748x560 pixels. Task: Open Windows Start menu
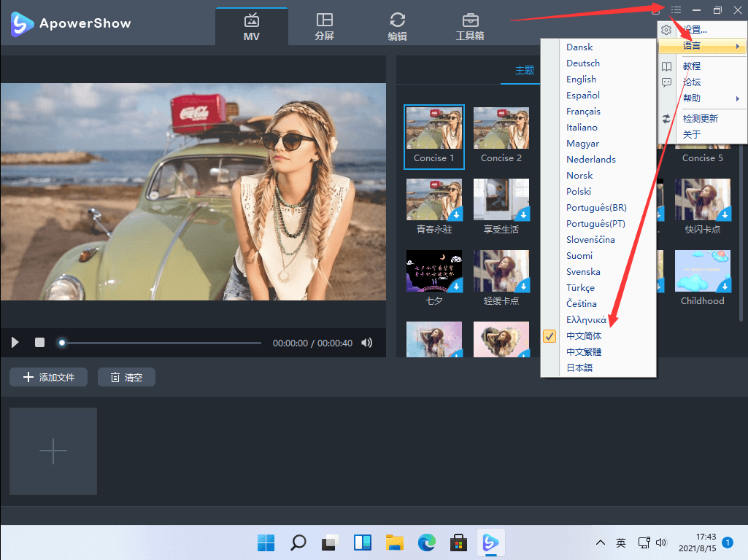pos(266,542)
